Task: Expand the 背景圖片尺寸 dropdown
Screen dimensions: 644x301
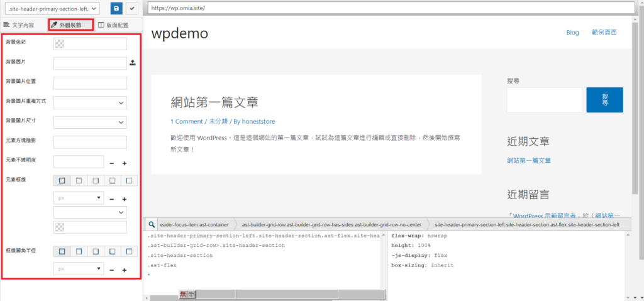Action: 90,122
